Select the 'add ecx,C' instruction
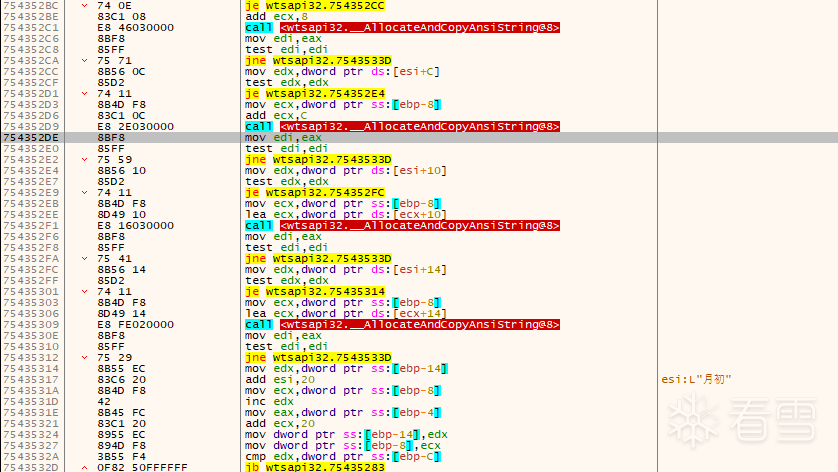 [x=276, y=115]
